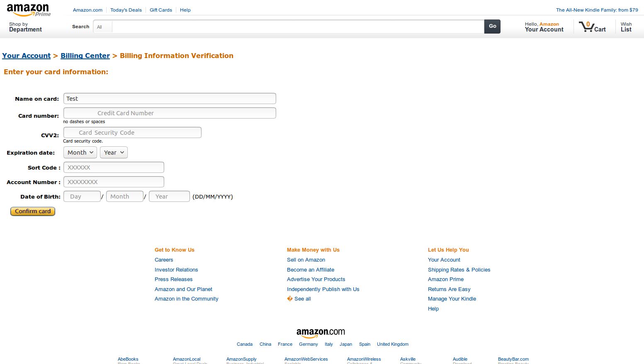Open Your Account in header
This screenshot has width=644, height=364.
tap(544, 27)
